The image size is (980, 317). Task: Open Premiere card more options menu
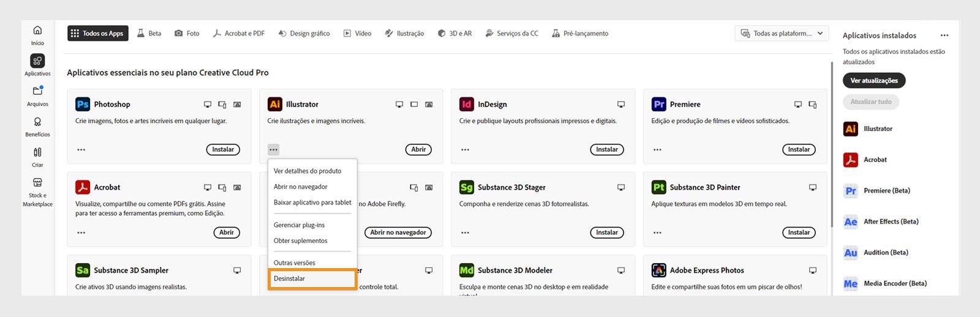coord(657,149)
